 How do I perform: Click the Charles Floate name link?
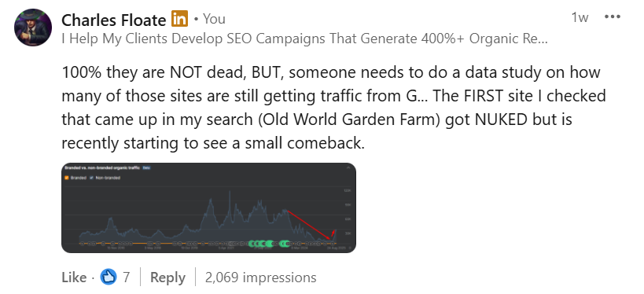[x=114, y=20]
